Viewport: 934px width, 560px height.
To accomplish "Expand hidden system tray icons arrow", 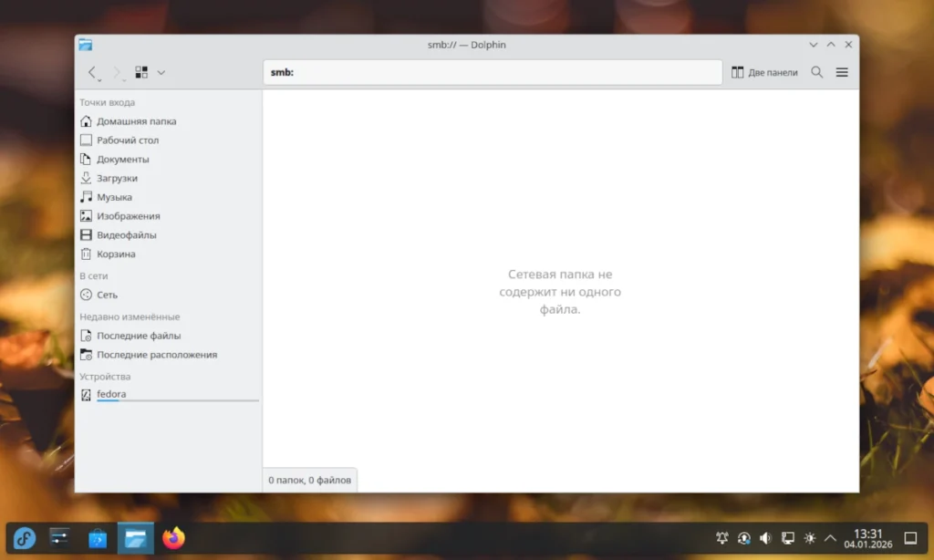I will click(x=830, y=538).
